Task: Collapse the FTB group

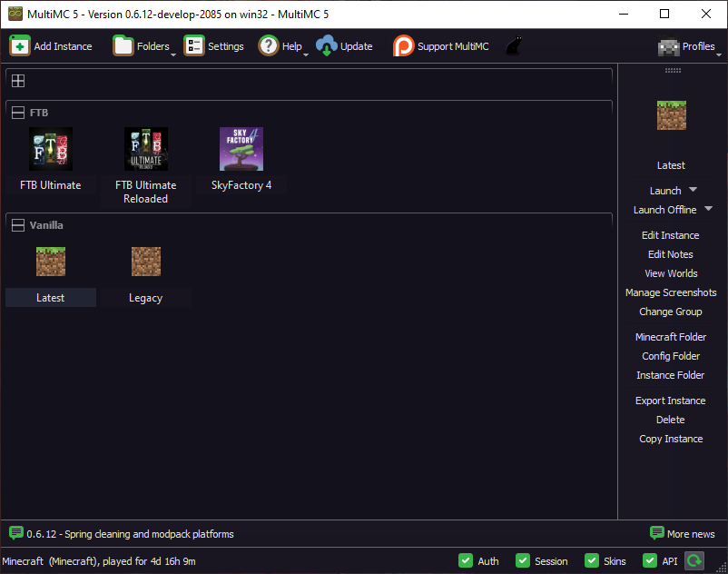Action: 18,113
